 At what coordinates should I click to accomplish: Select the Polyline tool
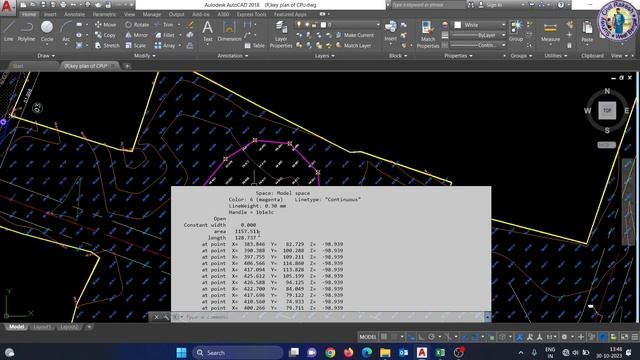tap(26, 31)
